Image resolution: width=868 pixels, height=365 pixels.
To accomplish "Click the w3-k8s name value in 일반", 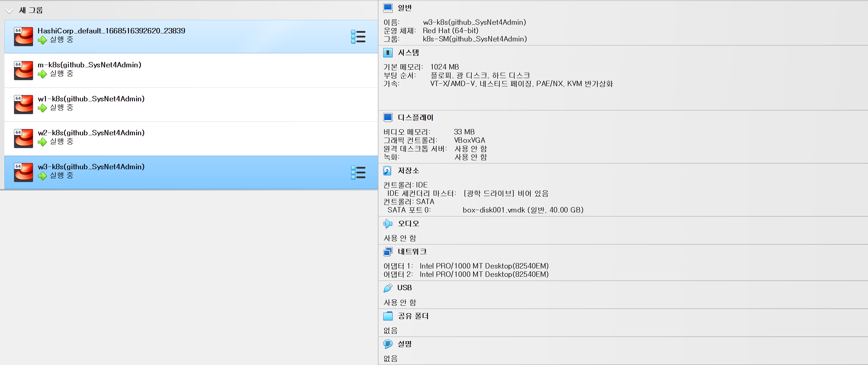I will pyautogui.click(x=474, y=22).
